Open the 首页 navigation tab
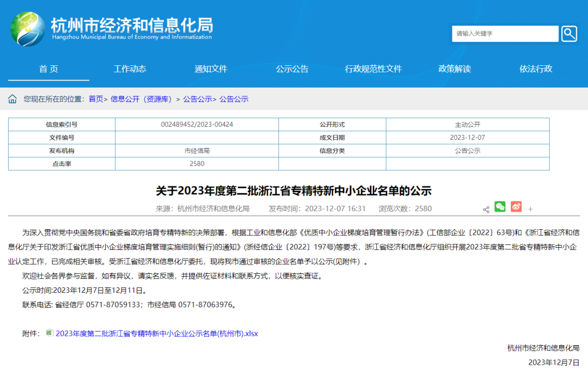Viewport: 588px width, 374px height. pyautogui.click(x=49, y=69)
